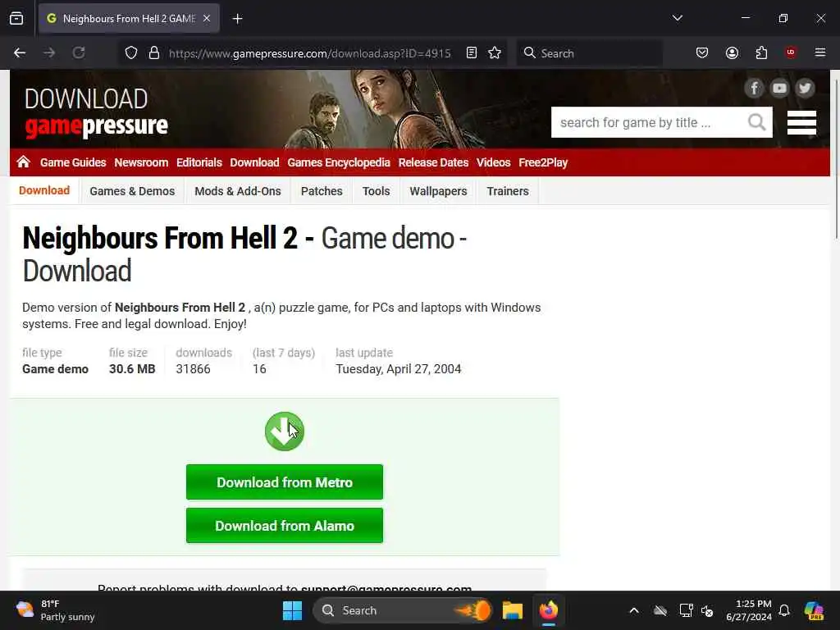Open a new tab with plus icon
The width and height of the screenshot is (840, 630).
pyautogui.click(x=237, y=19)
